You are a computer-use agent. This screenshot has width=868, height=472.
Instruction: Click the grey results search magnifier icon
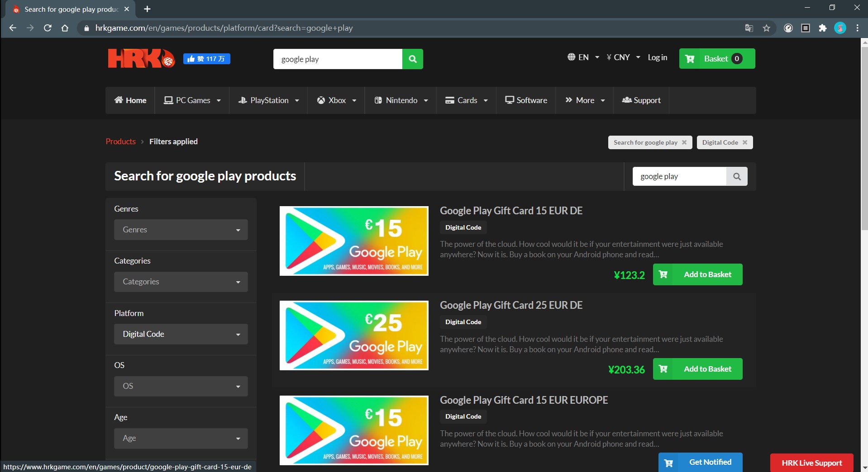tap(737, 176)
